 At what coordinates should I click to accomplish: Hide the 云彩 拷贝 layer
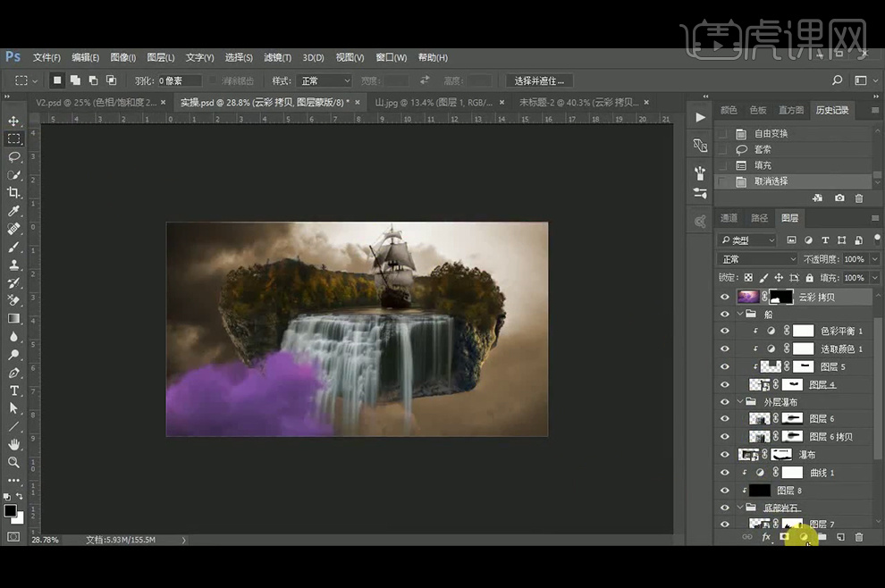725,297
